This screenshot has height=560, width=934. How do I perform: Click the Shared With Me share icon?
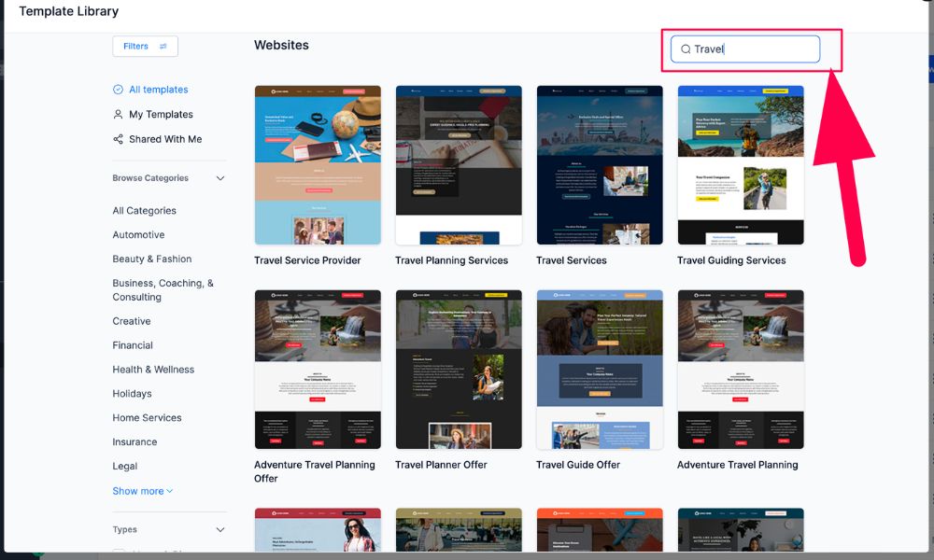(x=118, y=139)
